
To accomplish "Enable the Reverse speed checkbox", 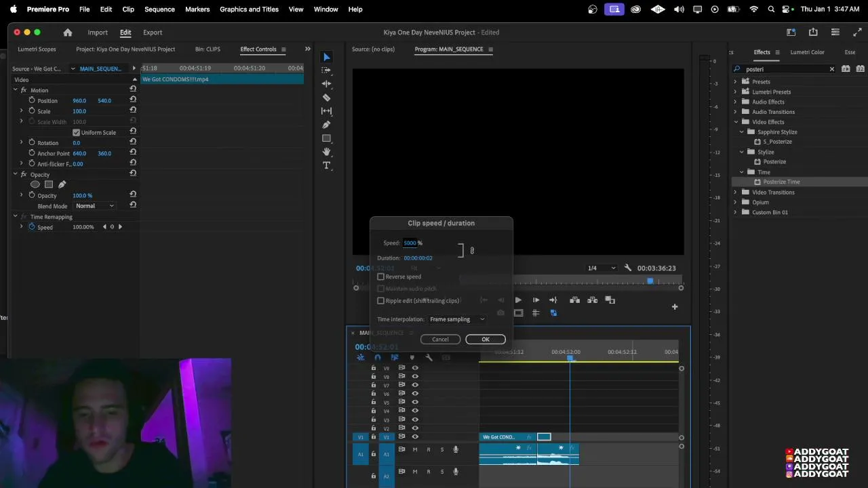I will 381,277.
